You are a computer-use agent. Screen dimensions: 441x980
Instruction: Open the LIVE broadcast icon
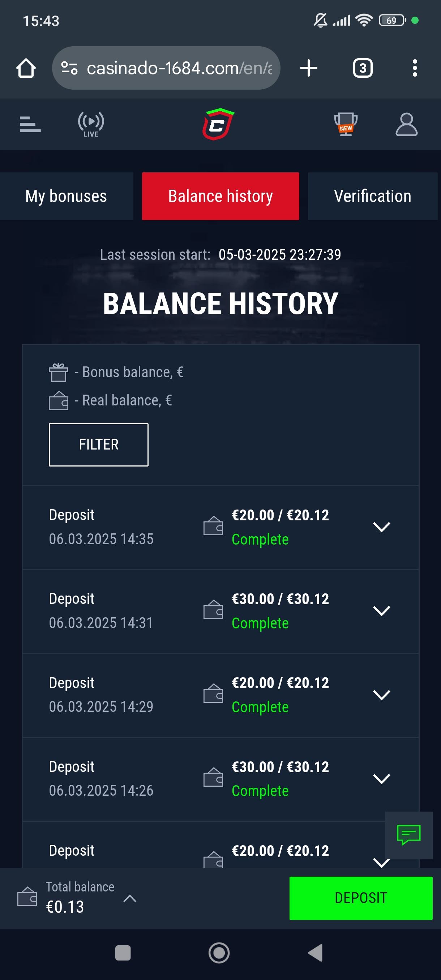pyautogui.click(x=91, y=124)
